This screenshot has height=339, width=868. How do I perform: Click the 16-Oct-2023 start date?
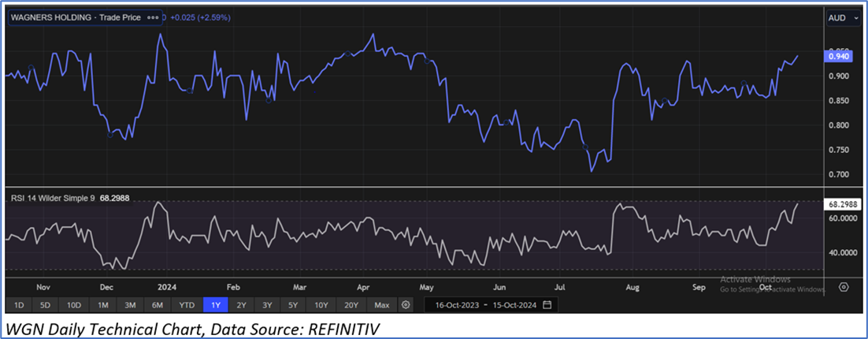click(459, 304)
